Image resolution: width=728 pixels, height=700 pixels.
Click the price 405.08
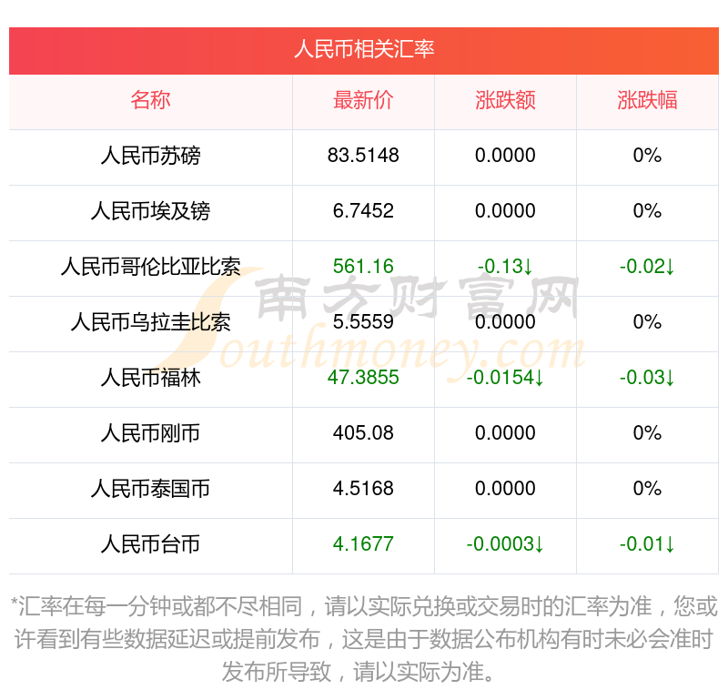(363, 433)
